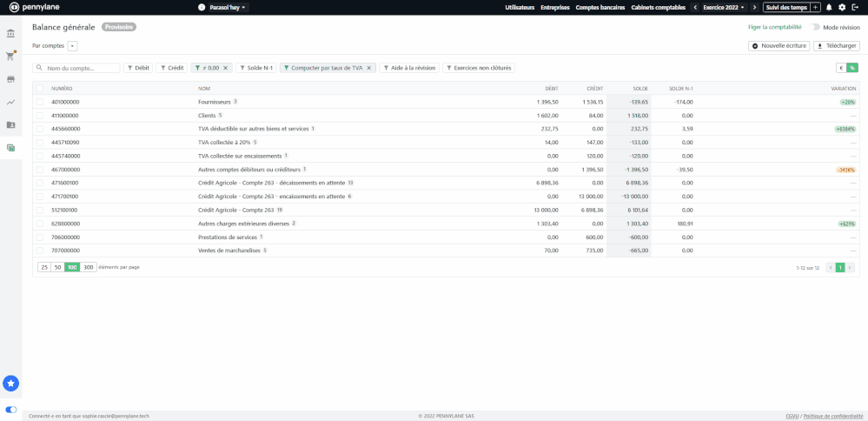This screenshot has height=421, width=868.
Task: Open the shopping cart sidebar section
Action: pos(10,57)
